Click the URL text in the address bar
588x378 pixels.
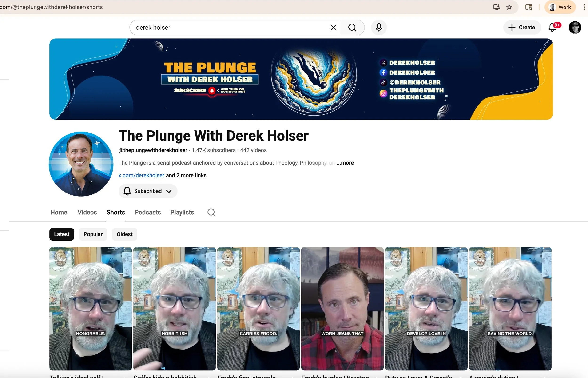coord(51,7)
